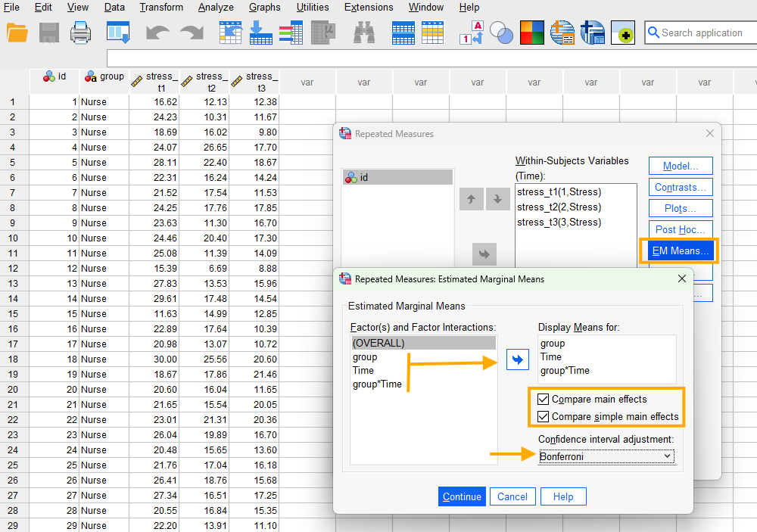Click the colored squares toolbar icon

[x=532, y=33]
